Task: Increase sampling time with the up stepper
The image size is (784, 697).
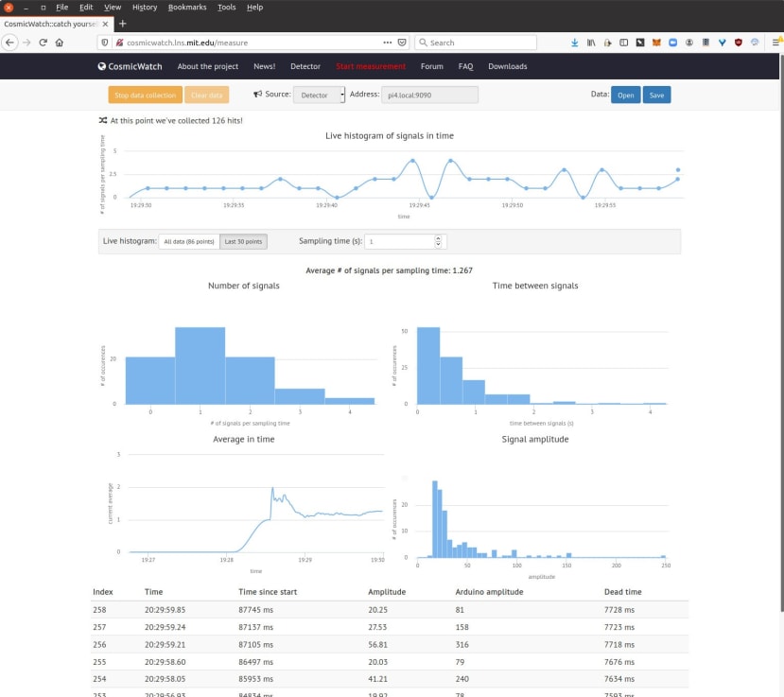Action: [438, 237]
